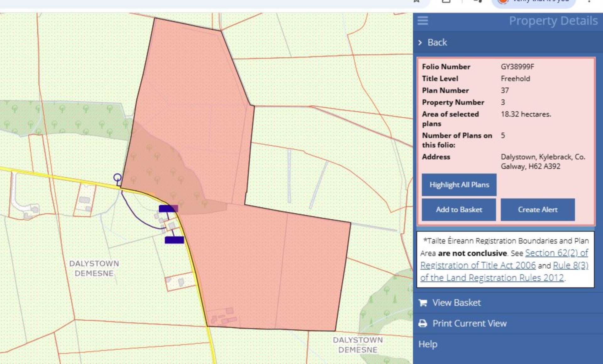The image size is (603, 364).
Task: Click Highlight All Plans button
Action: tap(459, 185)
